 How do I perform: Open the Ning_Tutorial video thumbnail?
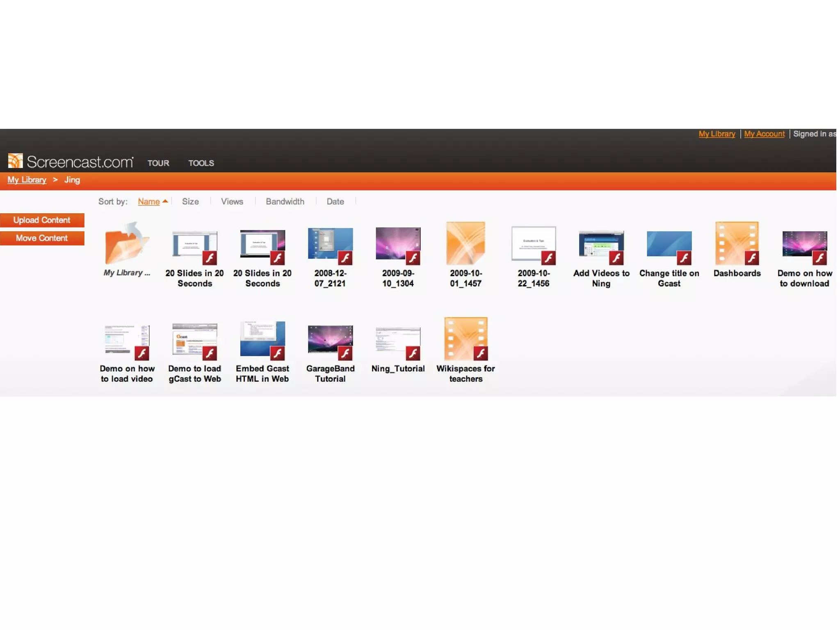point(398,340)
